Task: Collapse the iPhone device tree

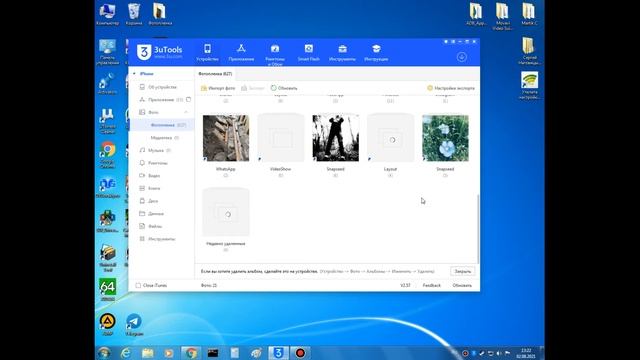Action: 134,74
